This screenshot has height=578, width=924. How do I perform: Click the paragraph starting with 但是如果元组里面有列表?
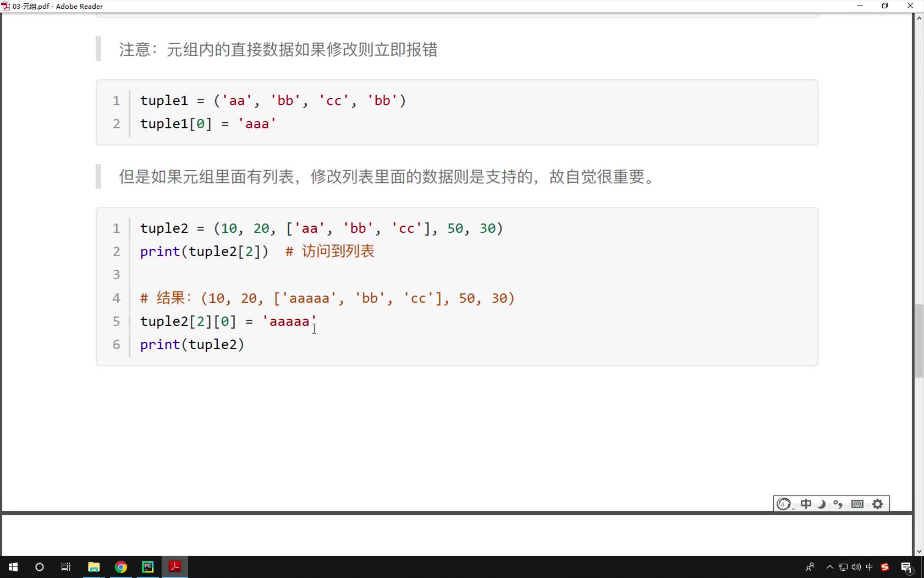coord(388,177)
